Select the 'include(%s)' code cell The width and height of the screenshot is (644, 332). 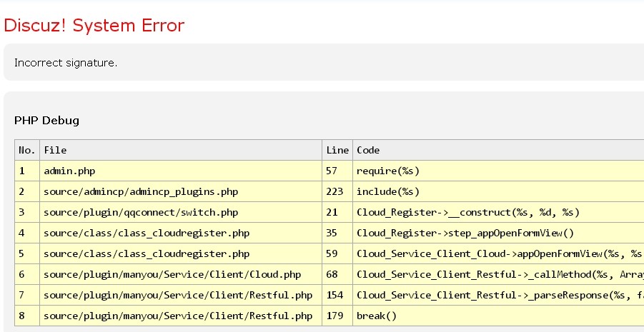pyautogui.click(x=498, y=191)
